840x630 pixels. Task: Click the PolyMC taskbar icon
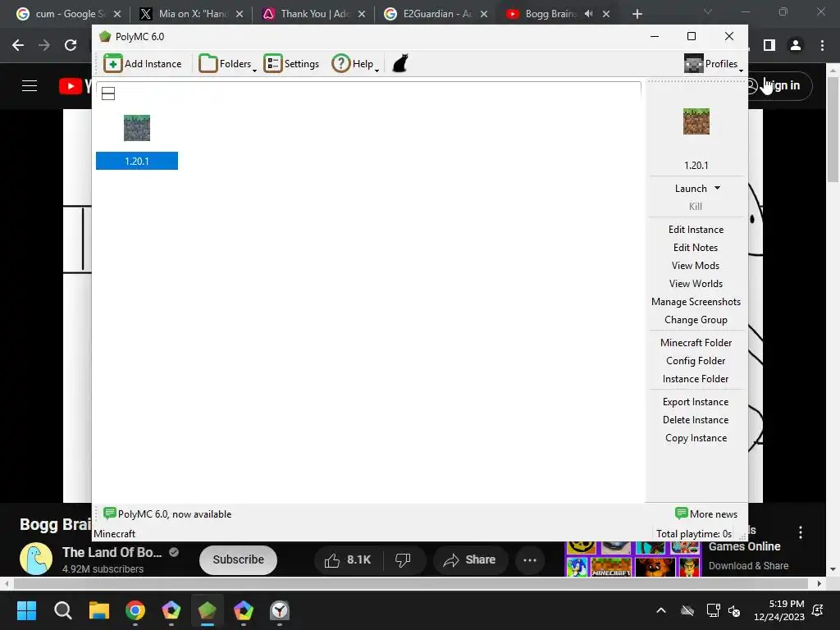[x=208, y=610]
